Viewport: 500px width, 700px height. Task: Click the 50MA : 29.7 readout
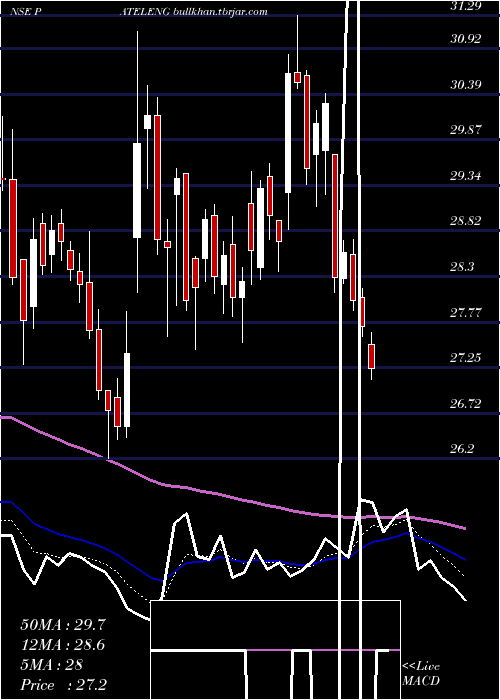click(x=63, y=625)
